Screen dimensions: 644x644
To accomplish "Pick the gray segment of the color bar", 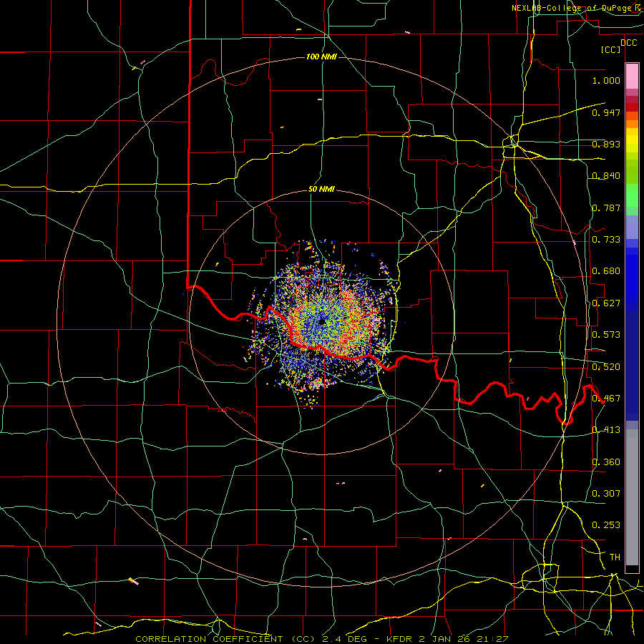I will pyautogui.click(x=632, y=497).
